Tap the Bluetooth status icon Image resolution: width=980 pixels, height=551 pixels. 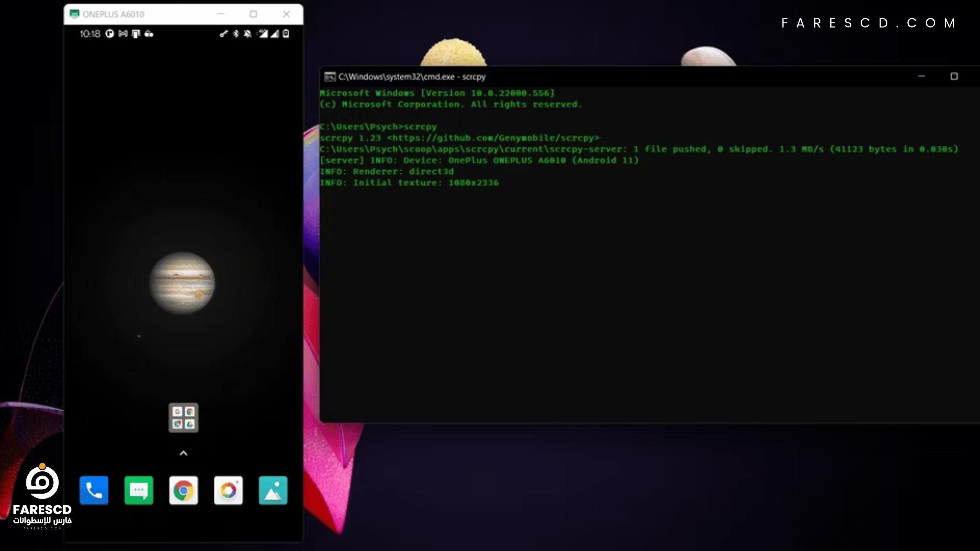pyautogui.click(x=236, y=34)
